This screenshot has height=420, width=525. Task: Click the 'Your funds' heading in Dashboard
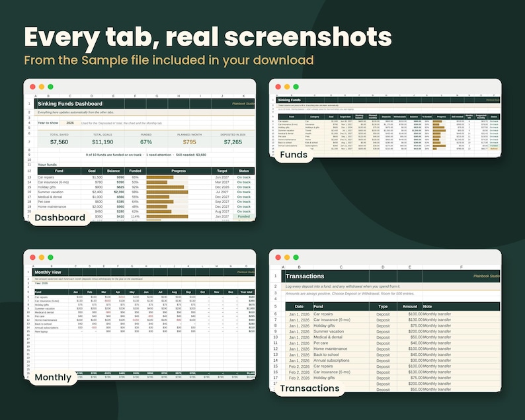[x=47, y=165]
